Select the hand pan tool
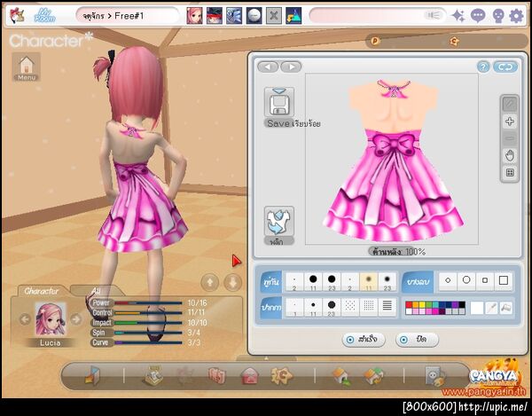The height and width of the screenshot is (416, 532). point(510,156)
